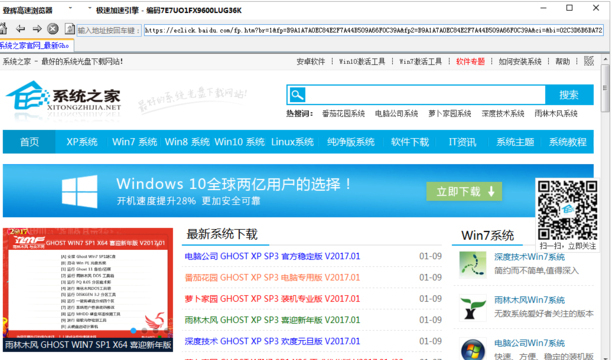Click the 深度技术Win7系统 icon
The width and height of the screenshot is (612, 360).
pos(473,264)
